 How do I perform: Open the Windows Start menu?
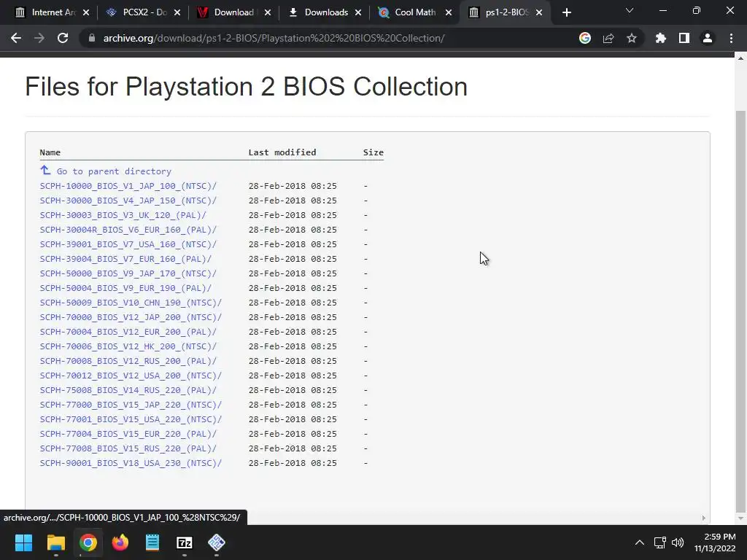pos(23,542)
